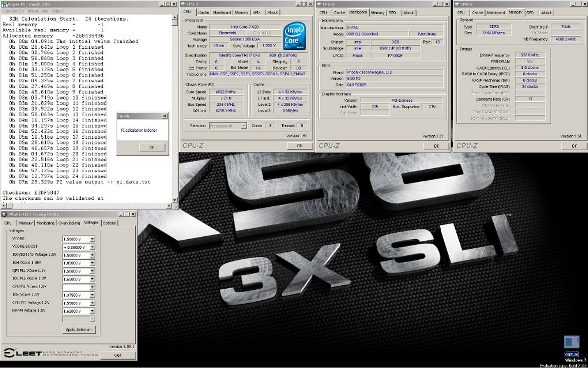The image size is (588, 368).
Task: Click OK in the CPU-Z Mainboard window
Action: (x=436, y=146)
